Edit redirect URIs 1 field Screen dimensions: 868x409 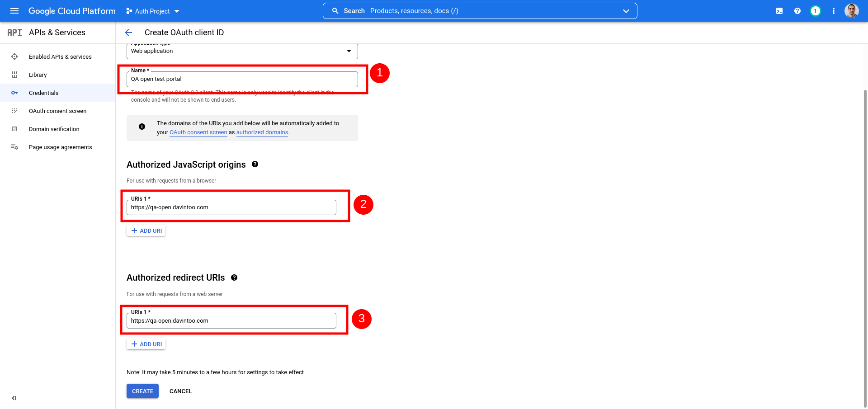coord(231,321)
